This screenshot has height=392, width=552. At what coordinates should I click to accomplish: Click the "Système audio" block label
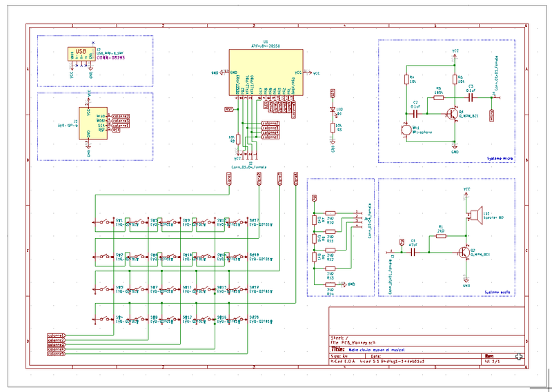pyautogui.click(x=498, y=292)
